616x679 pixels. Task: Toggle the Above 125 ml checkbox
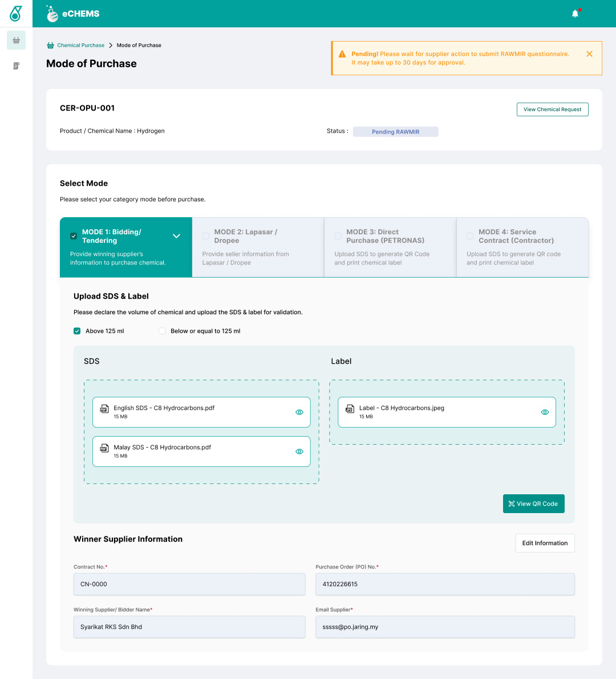coord(77,331)
